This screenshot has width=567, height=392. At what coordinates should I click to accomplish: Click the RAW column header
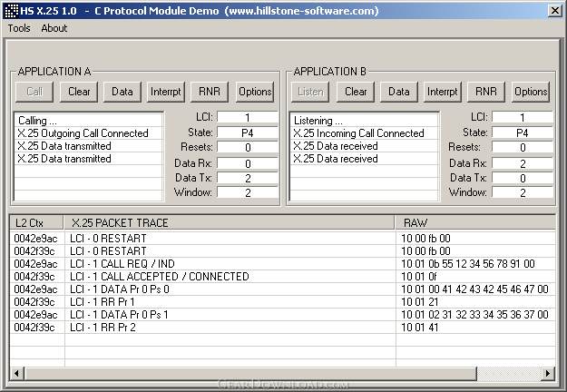475,222
